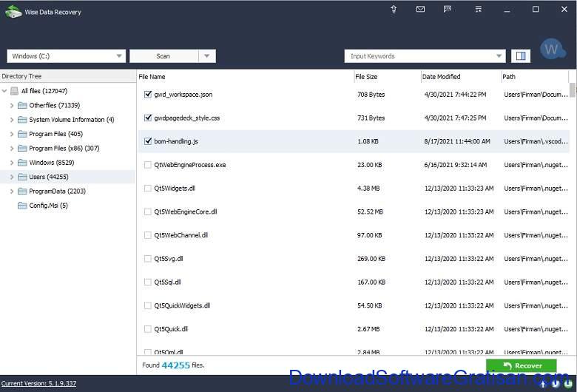Expand the Users (44255) node

tap(11, 177)
